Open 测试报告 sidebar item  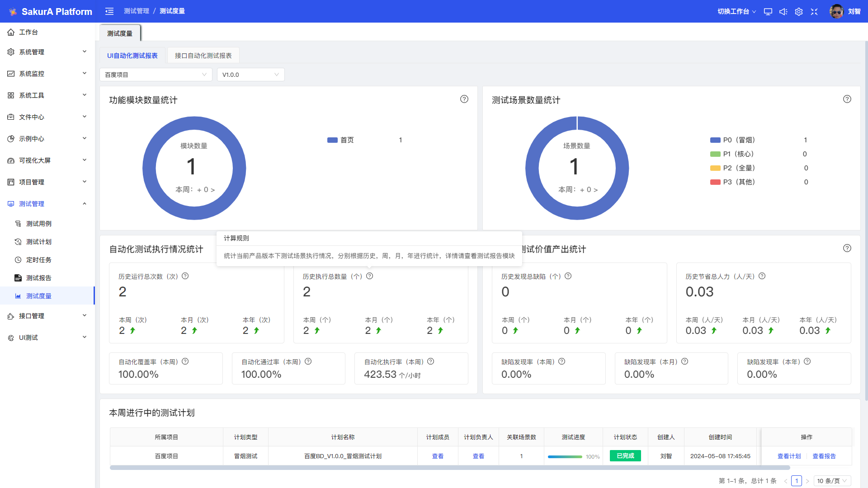click(47, 278)
